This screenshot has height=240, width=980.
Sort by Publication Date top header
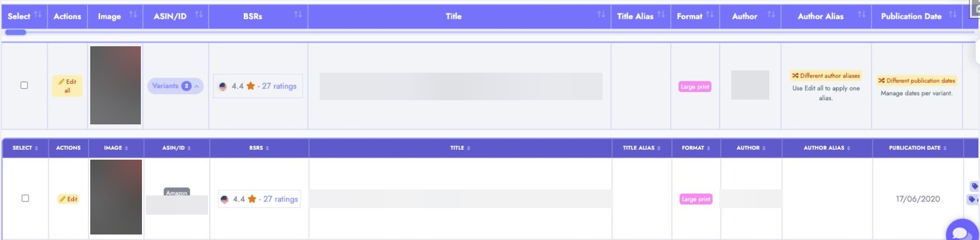point(952,15)
